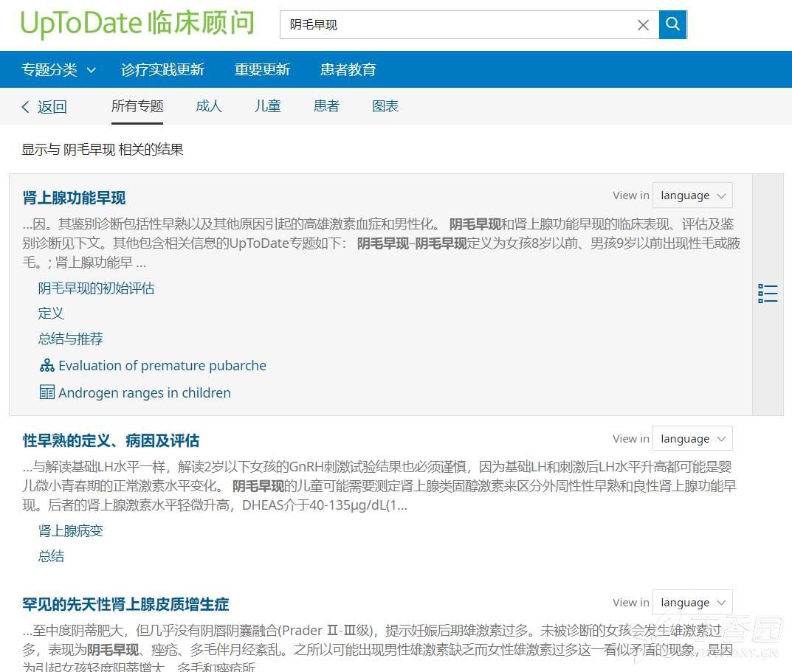This screenshot has height=672, width=792.
Task: Switch to the 所有专题 tab
Action: pyautogui.click(x=137, y=106)
